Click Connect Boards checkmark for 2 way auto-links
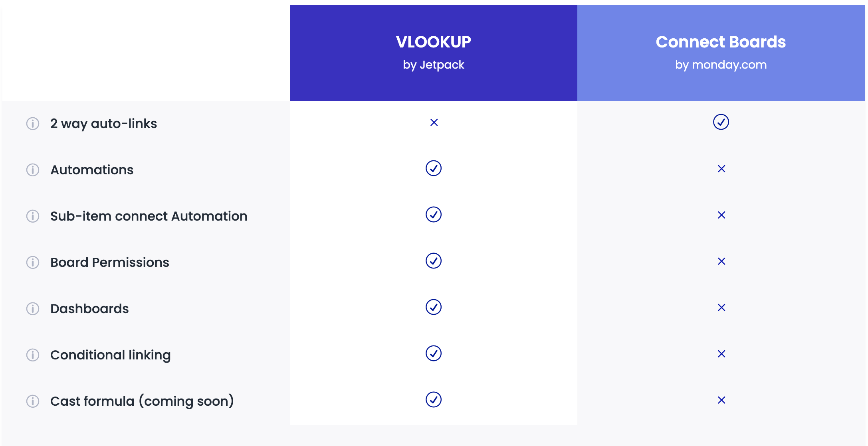The width and height of the screenshot is (868, 446). pyautogui.click(x=721, y=122)
